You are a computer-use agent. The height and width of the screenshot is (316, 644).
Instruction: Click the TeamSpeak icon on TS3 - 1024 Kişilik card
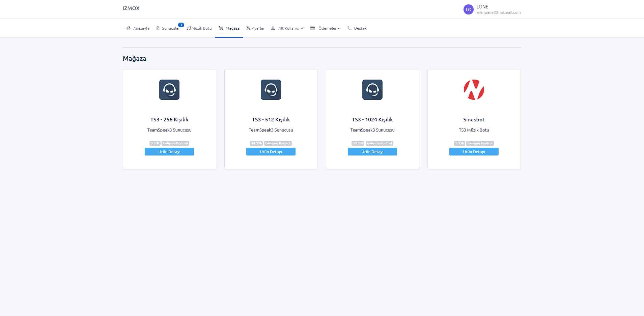[372, 90]
